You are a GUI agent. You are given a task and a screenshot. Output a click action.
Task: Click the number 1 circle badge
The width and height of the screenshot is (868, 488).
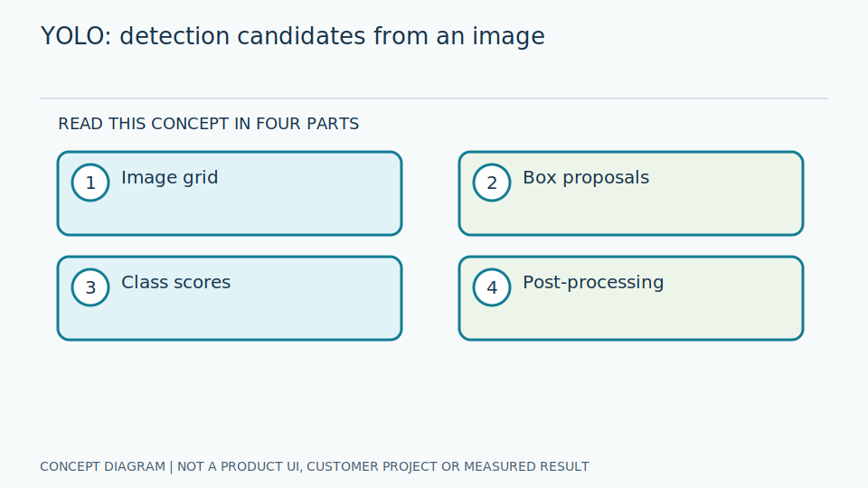point(90,183)
